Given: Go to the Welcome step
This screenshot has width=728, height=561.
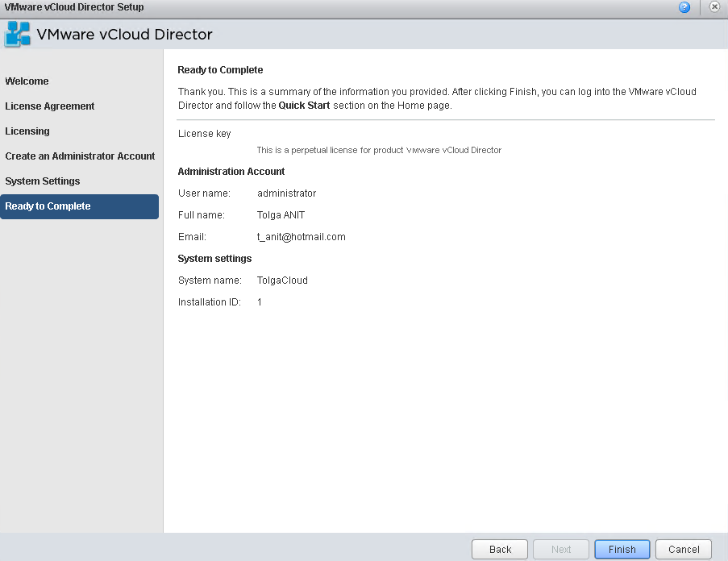Looking at the screenshot, I should (x=27, y=81).
